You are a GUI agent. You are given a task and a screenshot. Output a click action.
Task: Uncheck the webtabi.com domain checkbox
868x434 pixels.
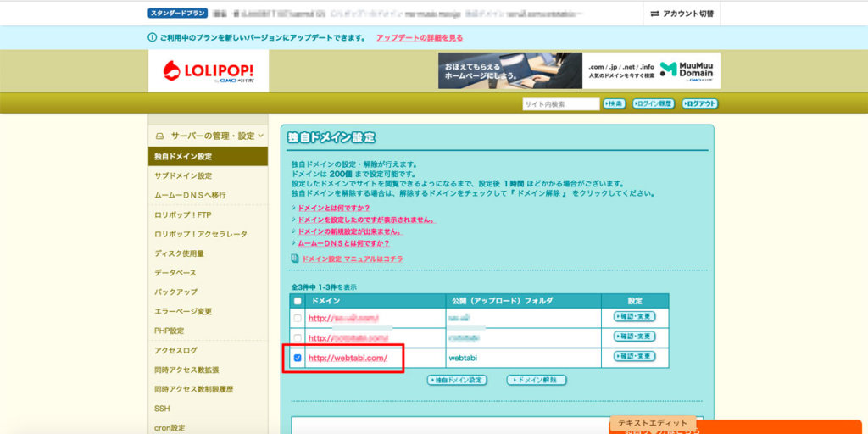pyautogui.click(x=297, y=358)
